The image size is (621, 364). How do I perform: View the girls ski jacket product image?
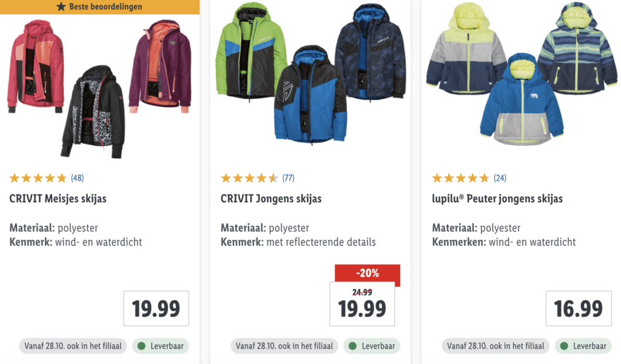(99, 88)
